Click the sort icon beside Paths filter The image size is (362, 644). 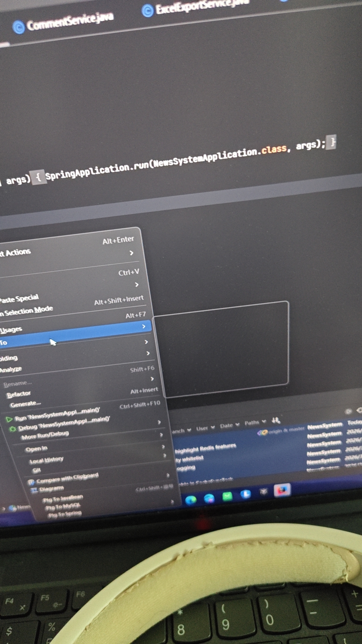(276, 420)
